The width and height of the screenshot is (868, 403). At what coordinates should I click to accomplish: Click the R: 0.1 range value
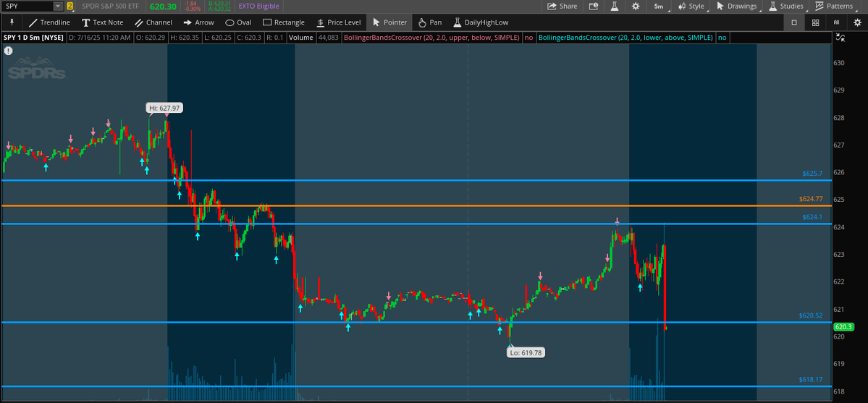pyautogui.click(x=274, y=38)
